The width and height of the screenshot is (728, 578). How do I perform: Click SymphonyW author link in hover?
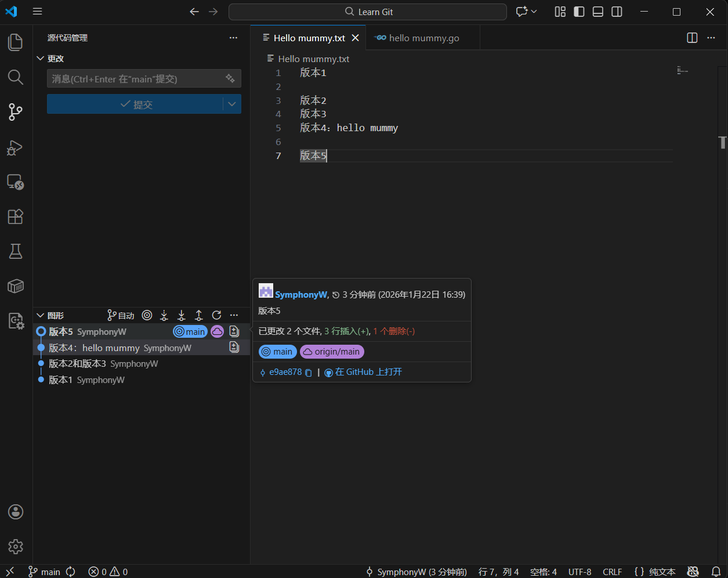(x=301, y=295)
